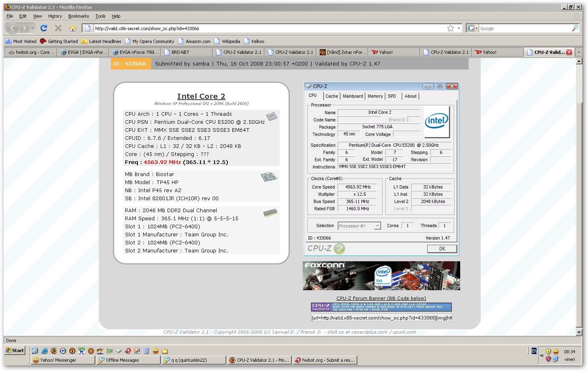Switch to the [Vând] Zotac nFor tab
588x371 pixels.
coord(342,52)
